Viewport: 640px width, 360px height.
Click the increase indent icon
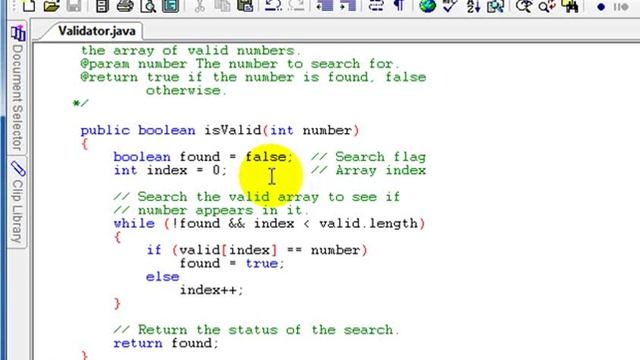click(348, 6)
